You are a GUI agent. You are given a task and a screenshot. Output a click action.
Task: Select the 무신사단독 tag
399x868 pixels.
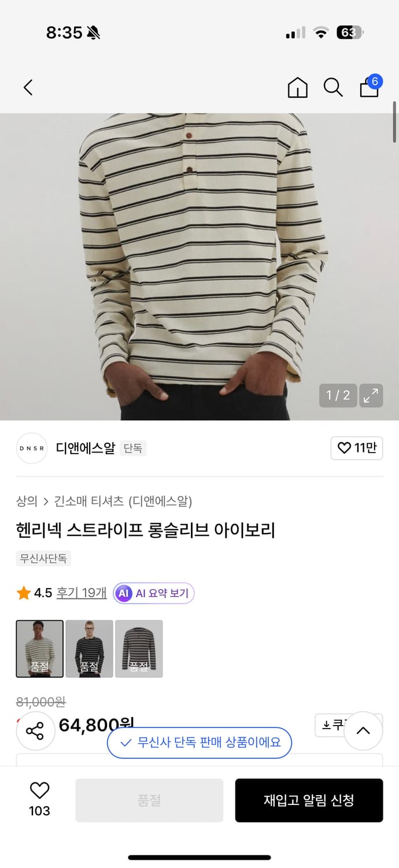tap(43, 558)
